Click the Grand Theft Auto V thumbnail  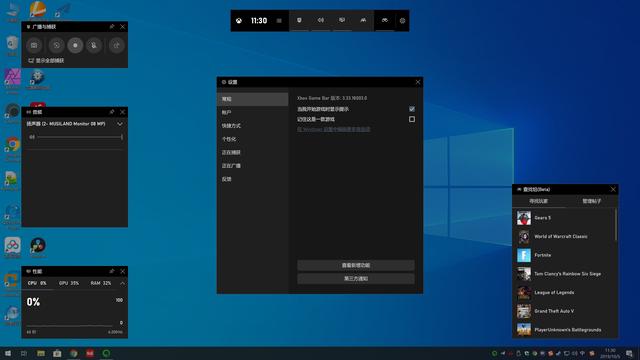click(524, 311)
